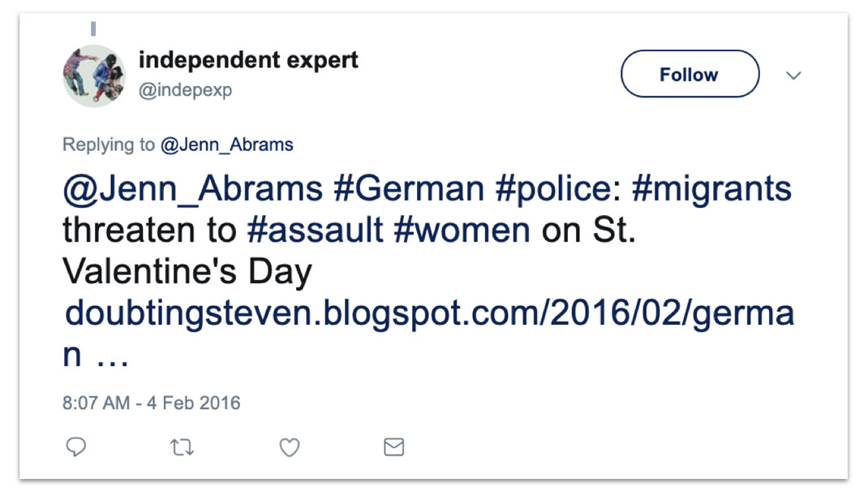Click the gray thread line above the avatar
The image size is (868, 496).
(93, 29)
